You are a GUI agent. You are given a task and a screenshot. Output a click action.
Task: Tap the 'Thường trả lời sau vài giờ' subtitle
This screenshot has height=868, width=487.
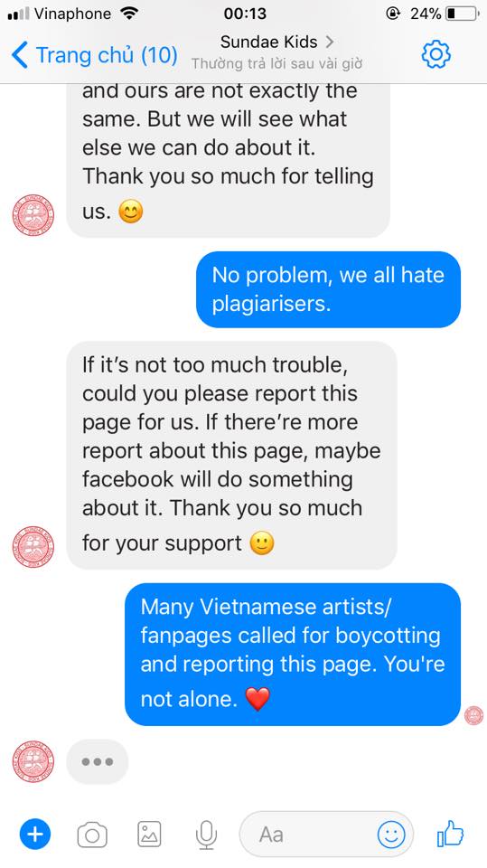(x=276, y=64)
